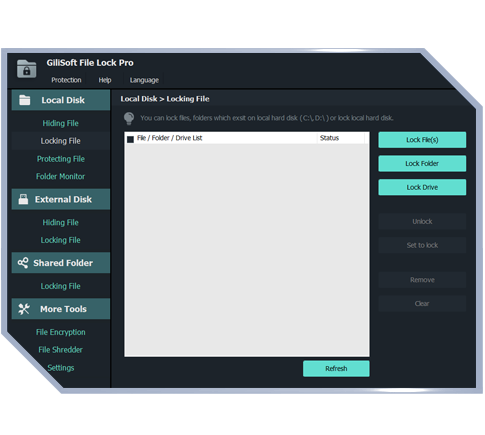This screenshot has height=435, width=485.
Task: Open Folder Monitor section
Action: 60,176
